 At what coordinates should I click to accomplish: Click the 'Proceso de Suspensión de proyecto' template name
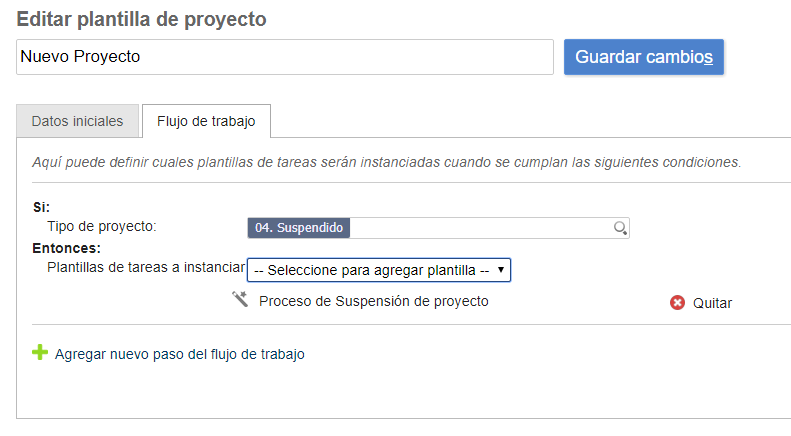(373, 301)
